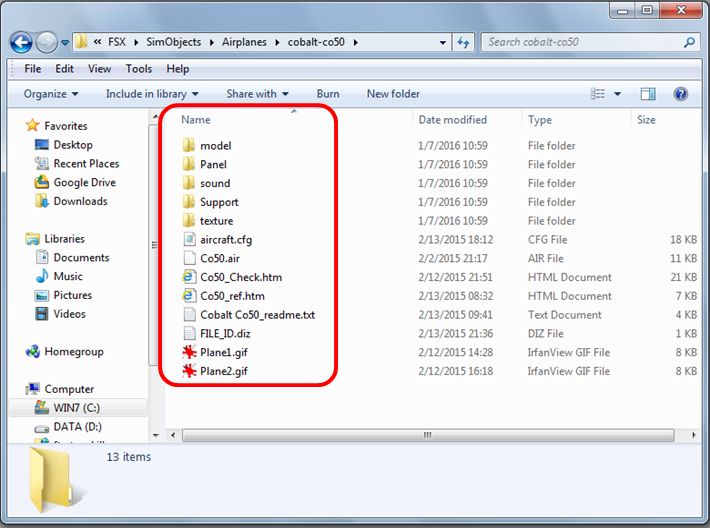Click the Refresh button beside address bar
The width and height of the screenshot is (710, 528).
[x=463, y=43]
